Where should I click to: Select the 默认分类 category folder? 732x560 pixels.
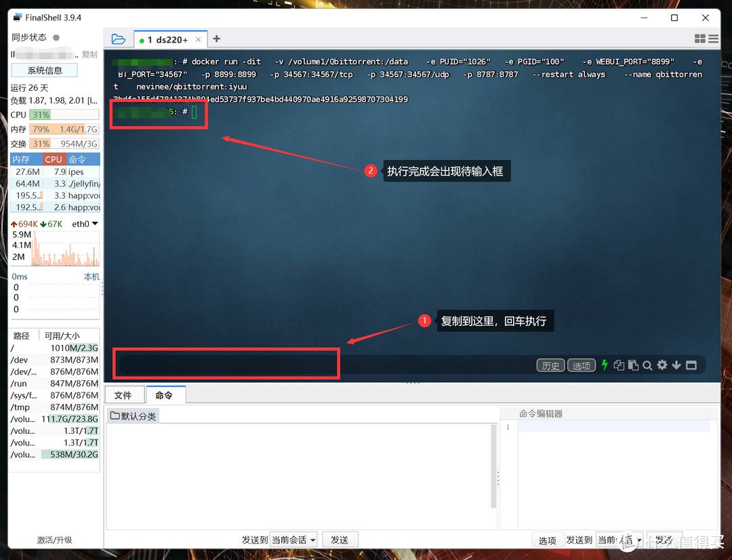click(133, 416)
